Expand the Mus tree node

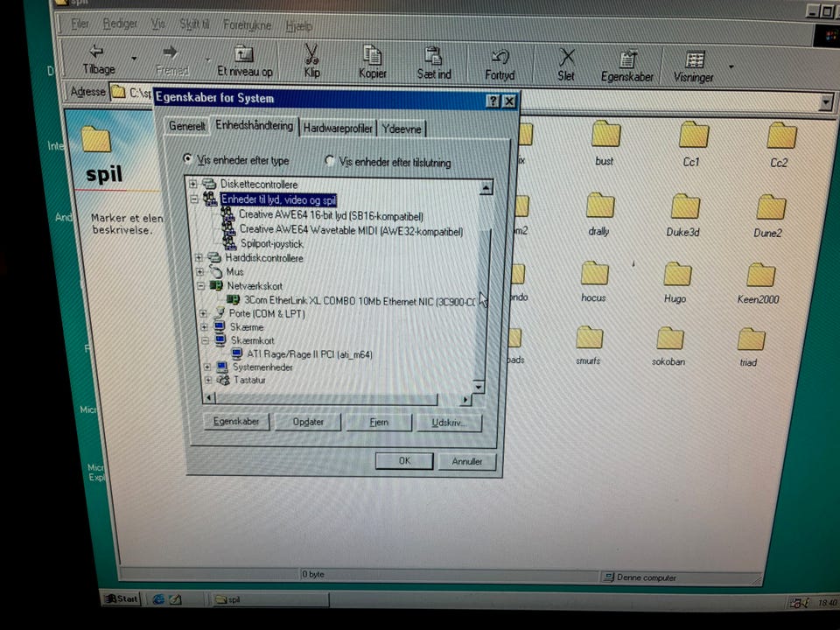point(199,271)
